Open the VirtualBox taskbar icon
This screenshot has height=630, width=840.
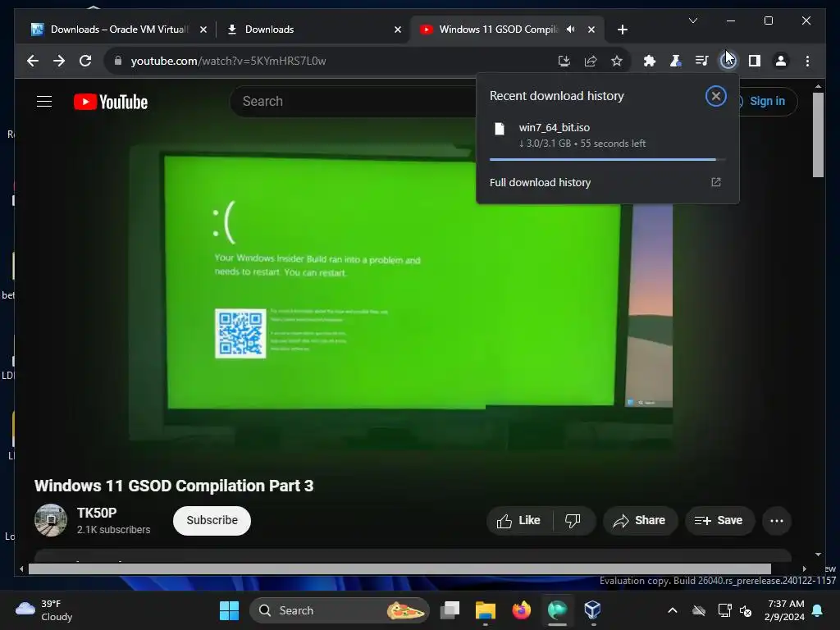tap(592, 610)
